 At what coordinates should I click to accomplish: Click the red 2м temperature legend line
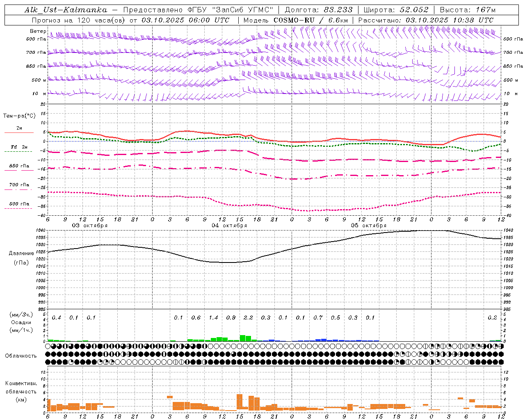(19, 132)
